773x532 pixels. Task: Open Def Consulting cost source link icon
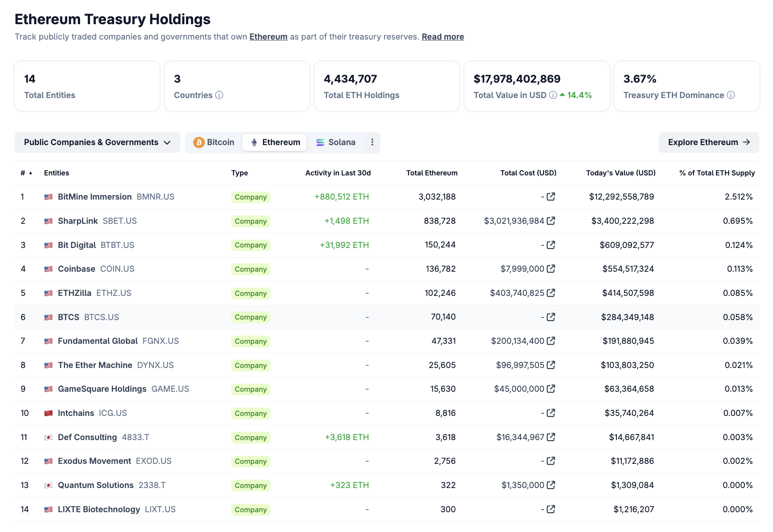click(551, 437)
